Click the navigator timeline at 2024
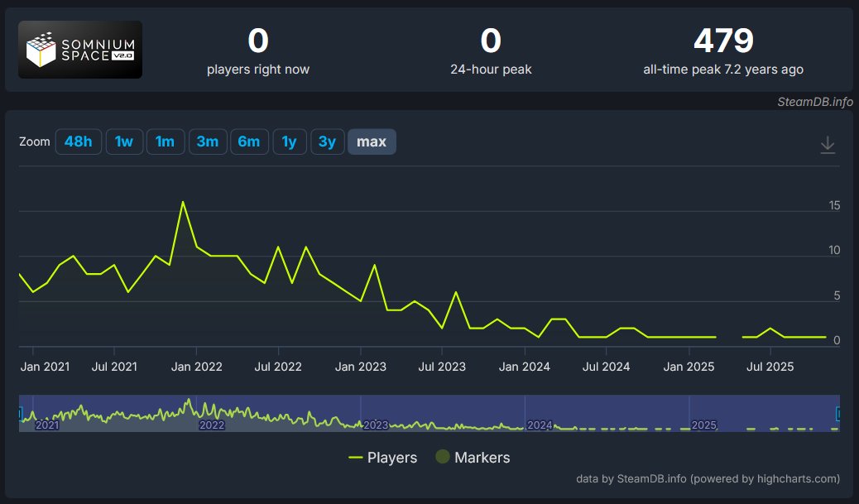859x504 pixels. 540,425
